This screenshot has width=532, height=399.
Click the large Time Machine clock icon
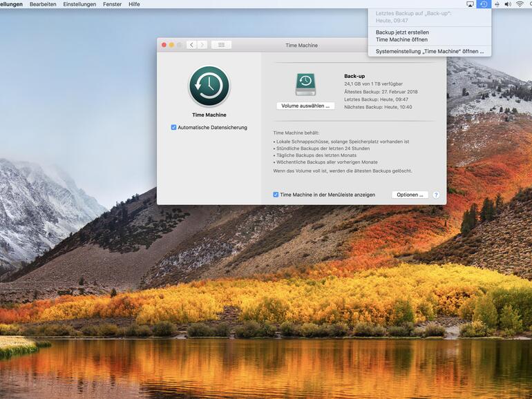(x=209, y=86)
